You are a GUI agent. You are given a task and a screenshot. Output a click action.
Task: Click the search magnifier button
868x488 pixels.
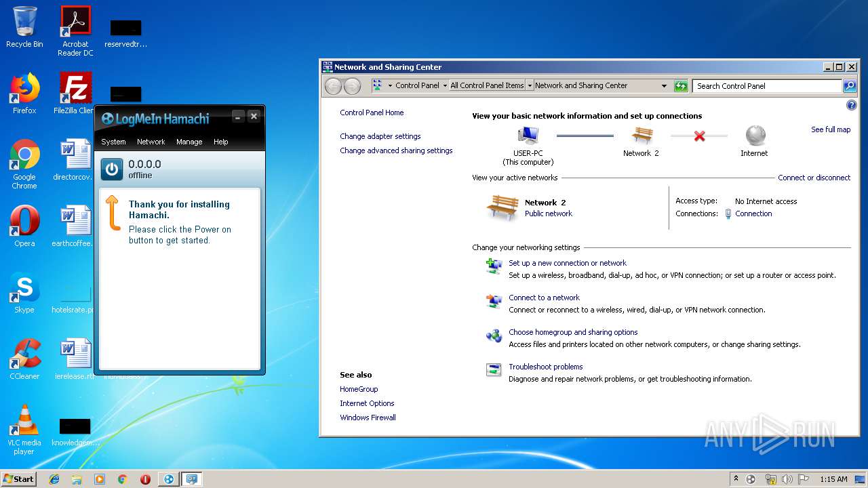[x=850, y=86]
